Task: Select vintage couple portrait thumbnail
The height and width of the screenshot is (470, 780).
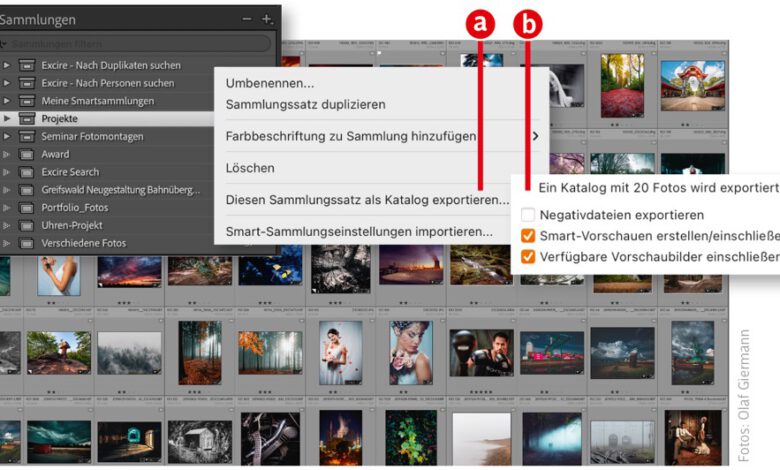Action: pos(692,438)
